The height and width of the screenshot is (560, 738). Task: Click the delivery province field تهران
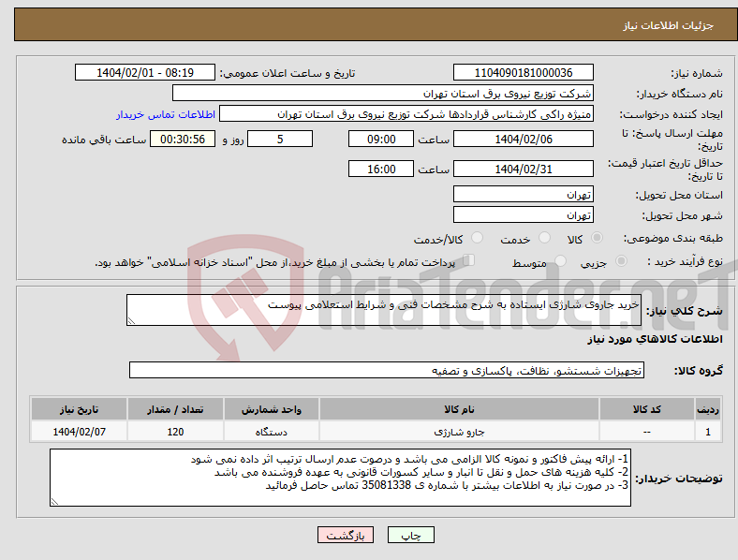[523, 194]
